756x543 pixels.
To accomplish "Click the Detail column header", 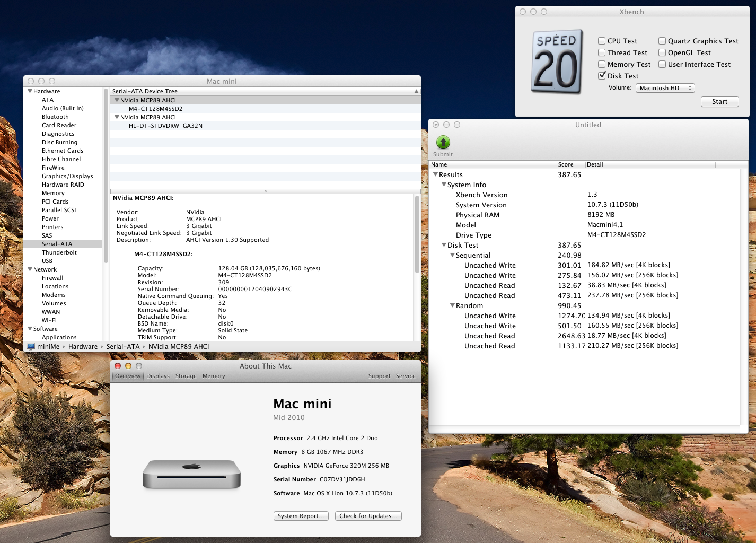I will pos(650,164).
